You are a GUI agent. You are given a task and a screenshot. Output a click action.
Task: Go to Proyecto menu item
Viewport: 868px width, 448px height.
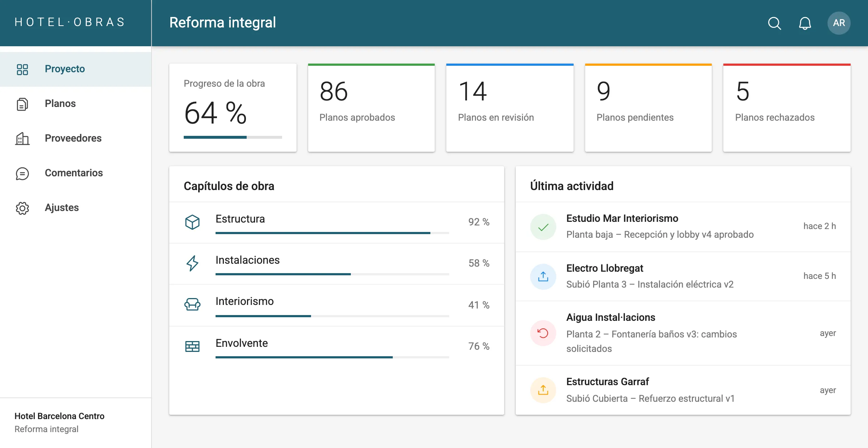[x=76, y=69]
